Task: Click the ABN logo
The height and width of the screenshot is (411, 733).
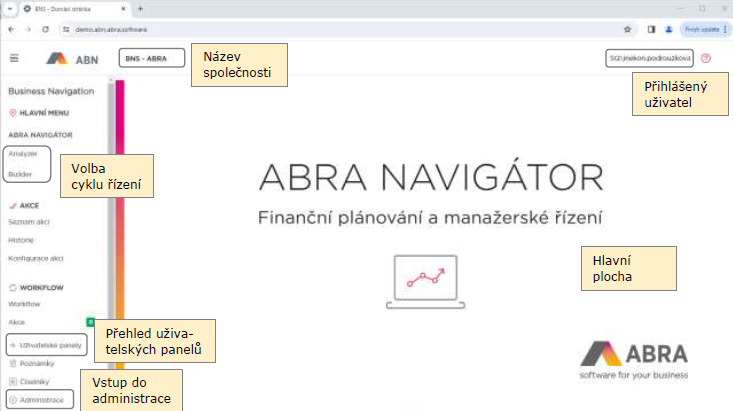Action: pyautogui.click(x=72, y=59)
